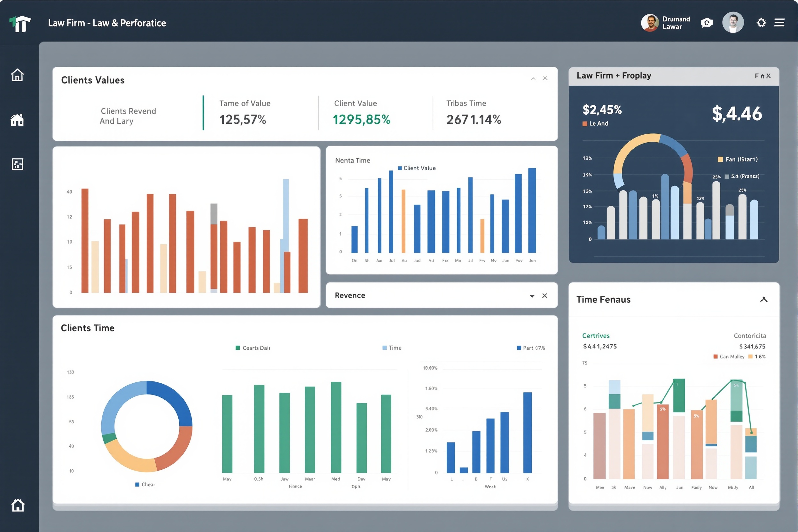Select the Client Value metric 1295,85%
The width and height of the screenshot is (798, 532).
tap(361, 120)
